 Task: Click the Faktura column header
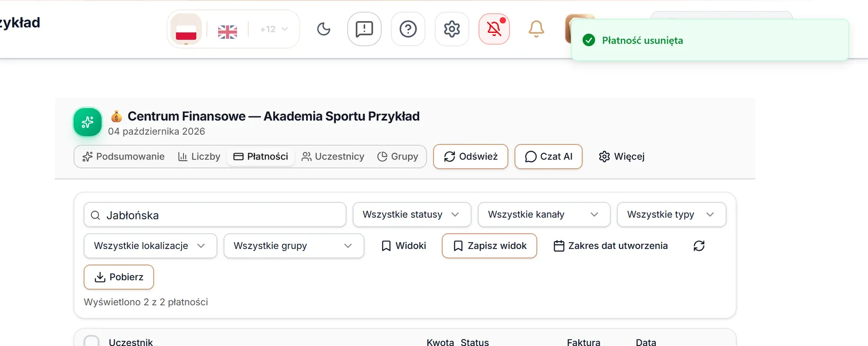coord(584,342)
